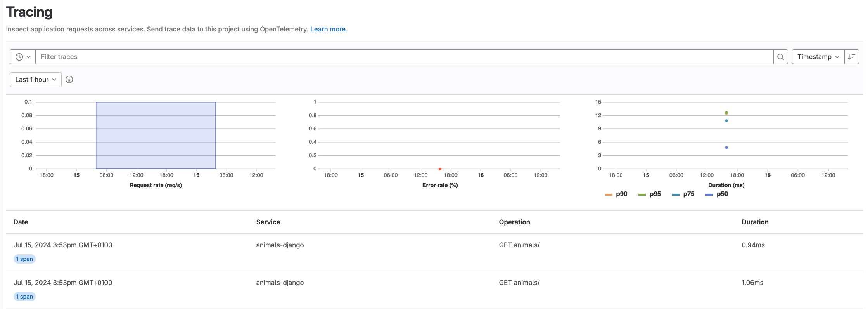
Task: Click the p75 teal duration data point
Action: tap(726, 121)
